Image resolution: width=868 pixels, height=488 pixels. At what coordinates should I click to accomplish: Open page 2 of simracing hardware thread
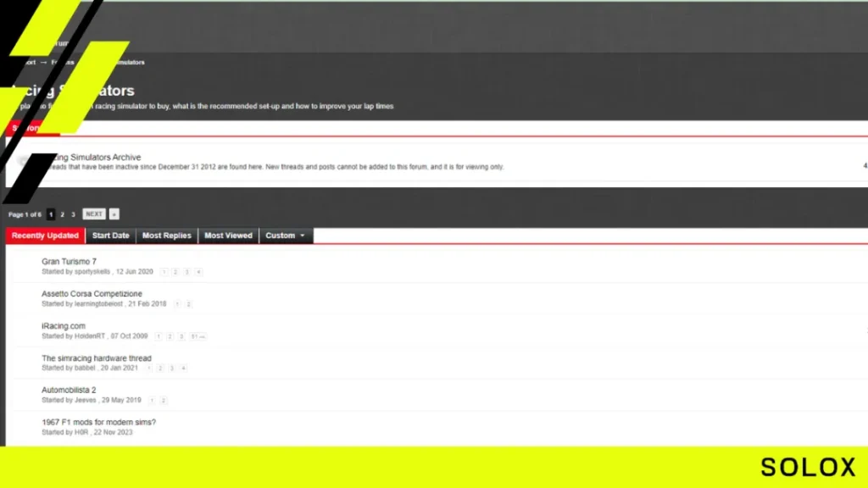pyautogui.click(x=160, y=368)
